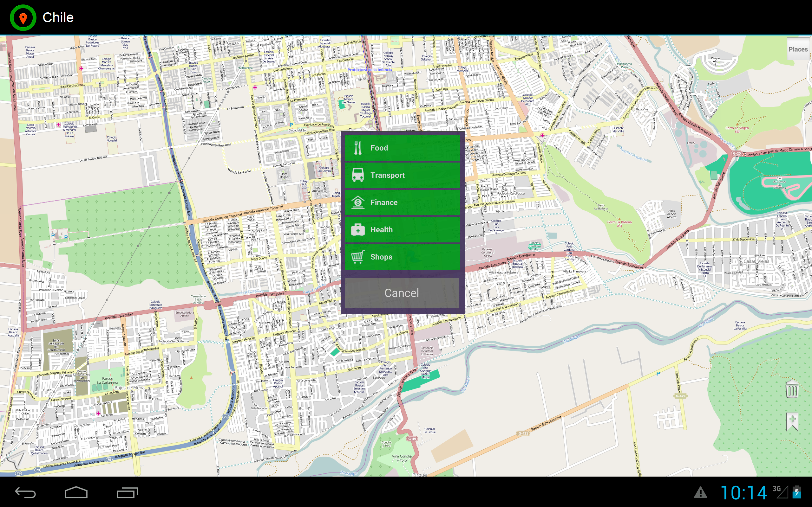Tap the trash can icon on the map
Image resolution: width=812 pixels, height=507 pixels.
pyautogui.click(x=792, y=389)
